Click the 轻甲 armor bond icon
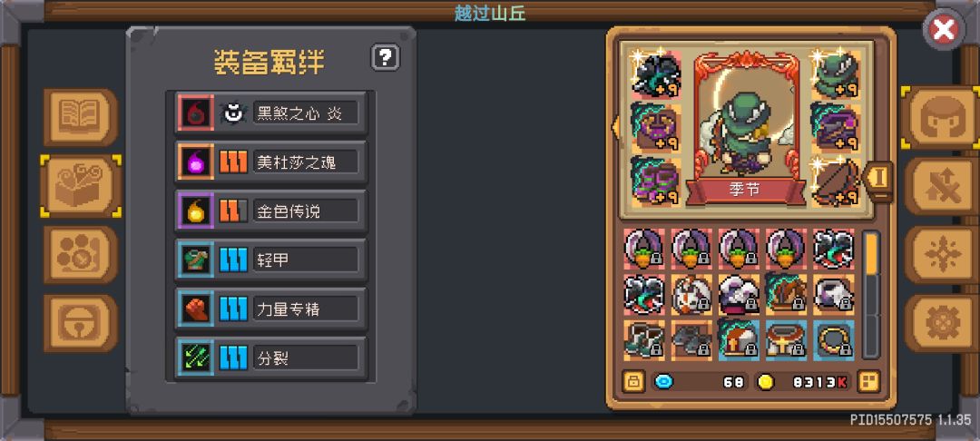Image resolution: width=980 pixels, height=441 pixels. (x=196, y=260)
